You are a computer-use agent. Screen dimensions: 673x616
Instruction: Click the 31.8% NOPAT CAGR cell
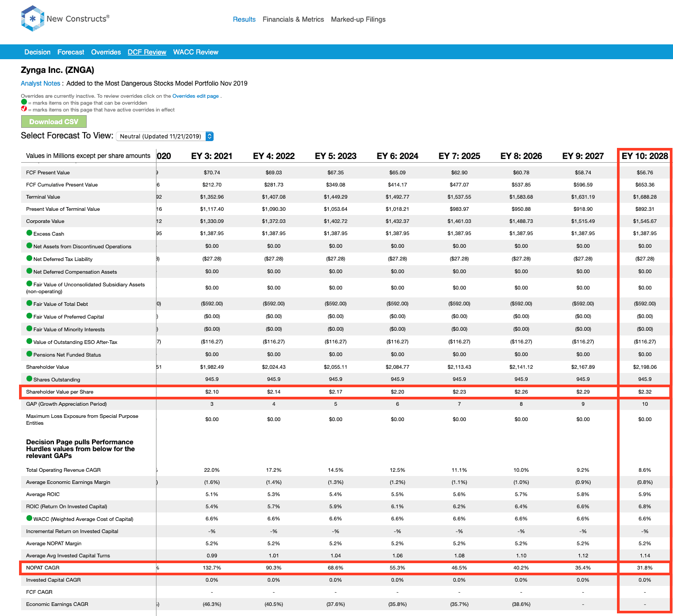[x=644, y=568]
